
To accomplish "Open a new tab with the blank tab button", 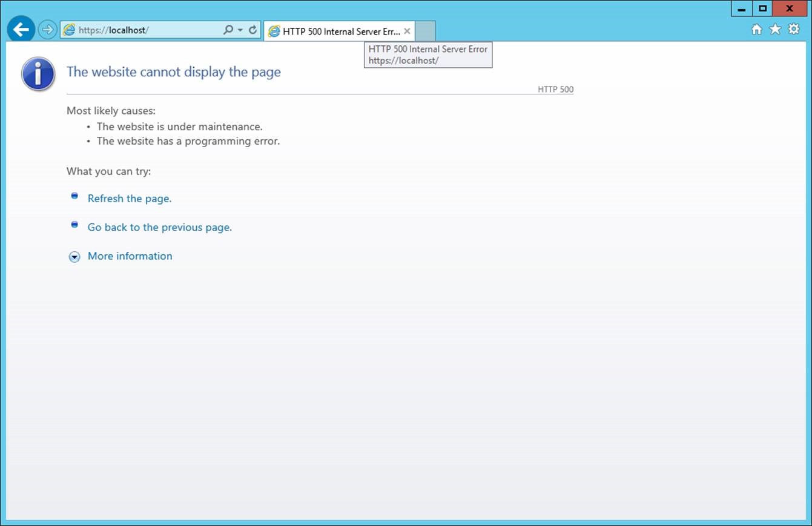I will [425, 31].
